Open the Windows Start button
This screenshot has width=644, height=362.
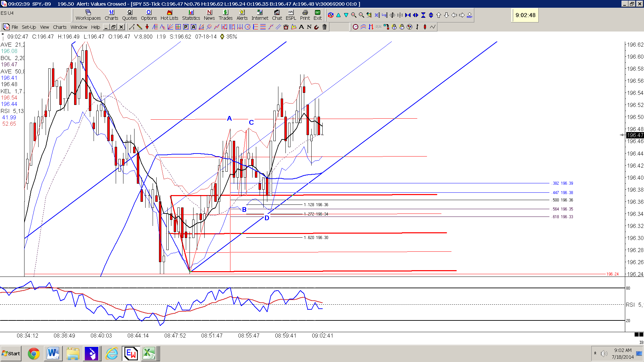(11, 354)
